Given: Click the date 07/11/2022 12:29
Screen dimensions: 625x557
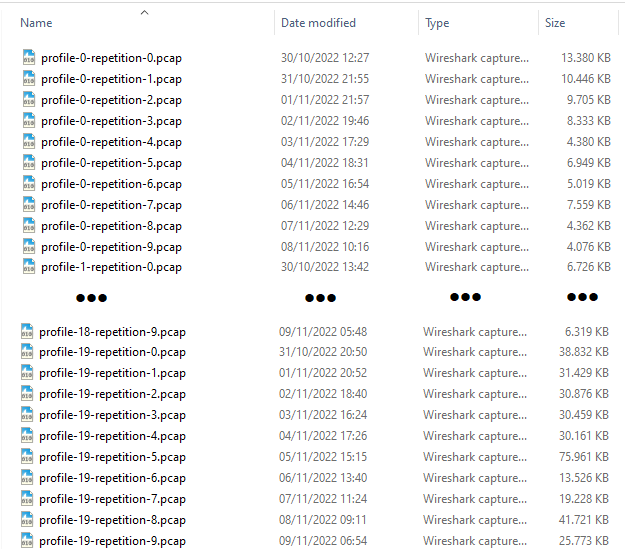Looking at the screenshot, I should (x=325, y=226).
